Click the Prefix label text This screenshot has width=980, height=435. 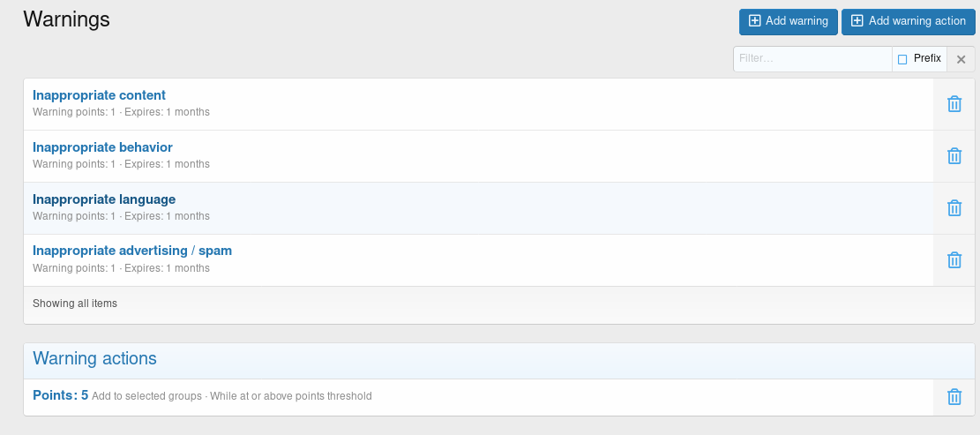927,58
